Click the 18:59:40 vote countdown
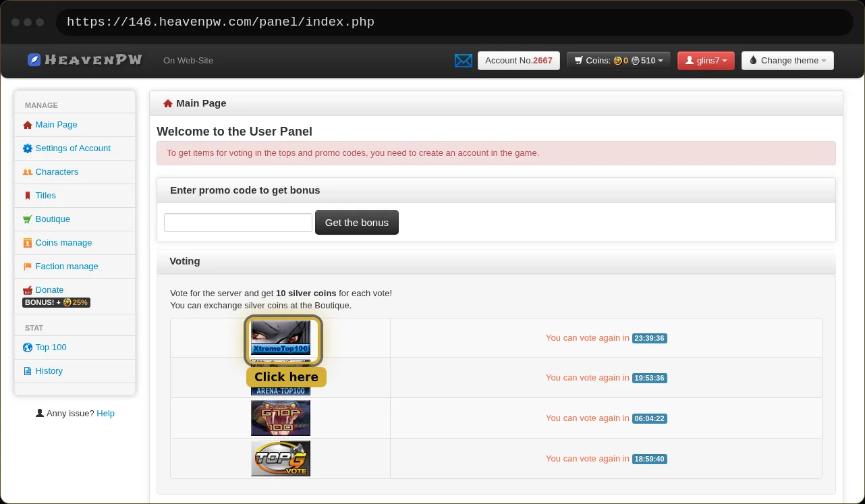 (x=650, y=459)
